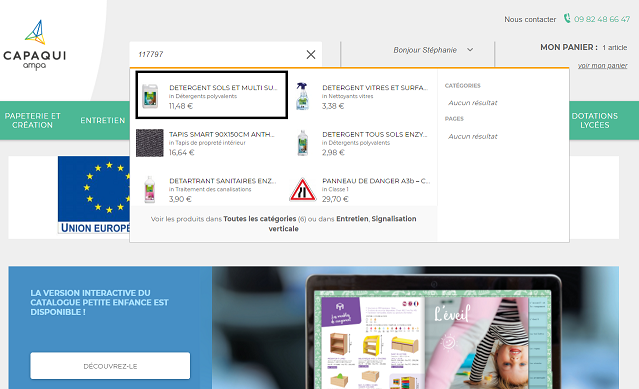The image size is (639, 389).
Task: Click the Mon Panier cart summary
Action: pos(584,47)
